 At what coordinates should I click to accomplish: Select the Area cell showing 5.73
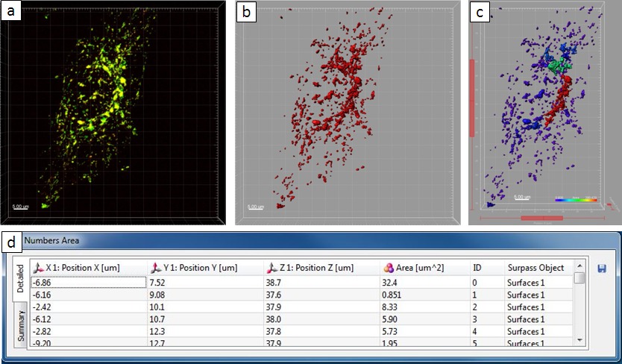click(425, 331)
